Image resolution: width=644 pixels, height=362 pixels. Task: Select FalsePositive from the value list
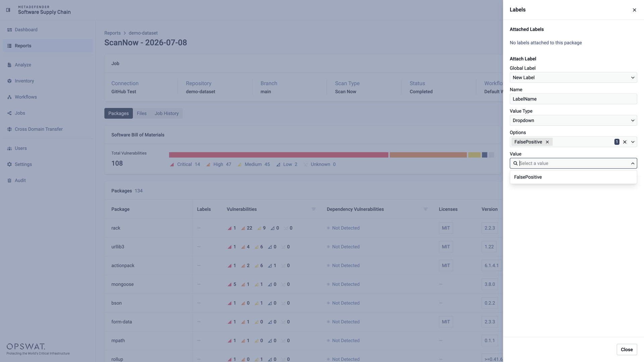click(573, 177)
